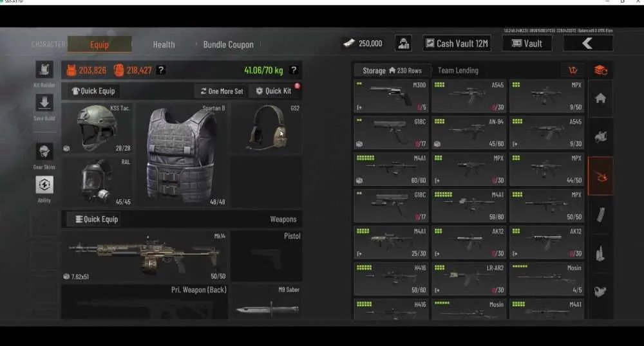The width and height of the screenshot is (644, 346).
Task: Switch to the Team Lending tab
Action: [458, 71]
